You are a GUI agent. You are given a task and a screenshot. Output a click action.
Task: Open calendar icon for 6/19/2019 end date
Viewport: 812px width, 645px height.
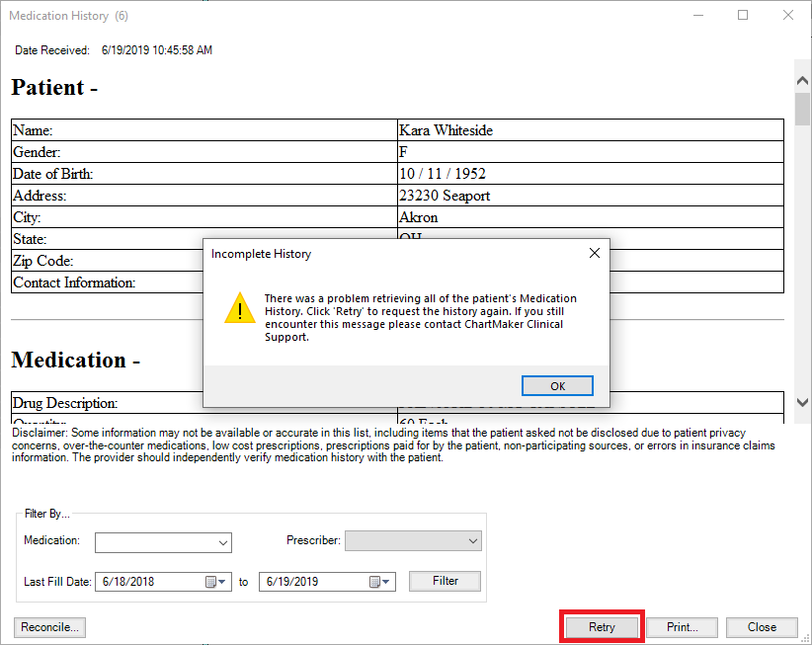click(x=375, y=582)
